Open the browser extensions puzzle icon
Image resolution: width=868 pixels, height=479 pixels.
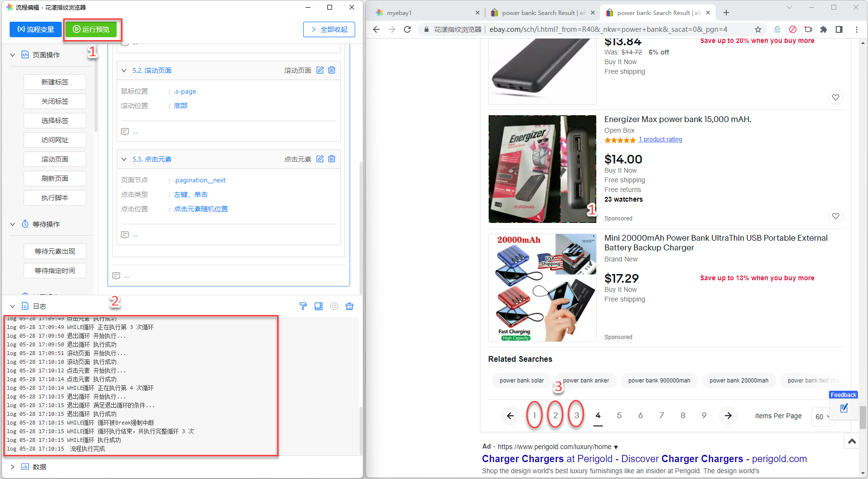pyautogui.click(x=824, y=29)
